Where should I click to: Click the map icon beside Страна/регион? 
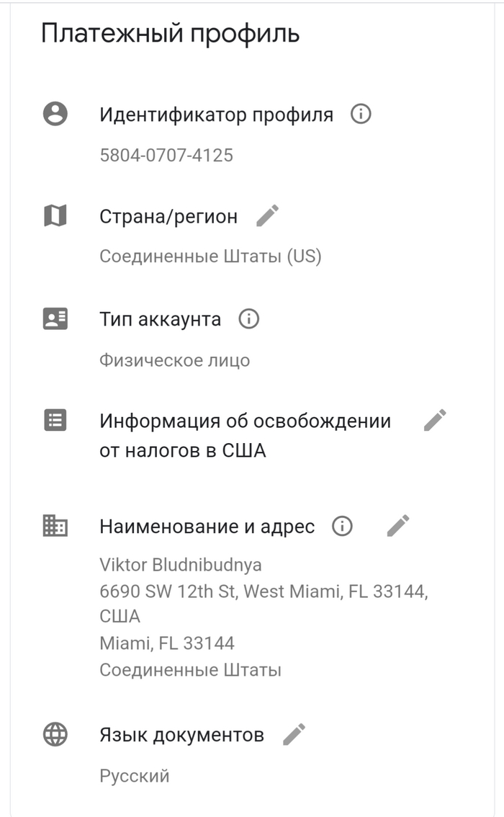55,215
